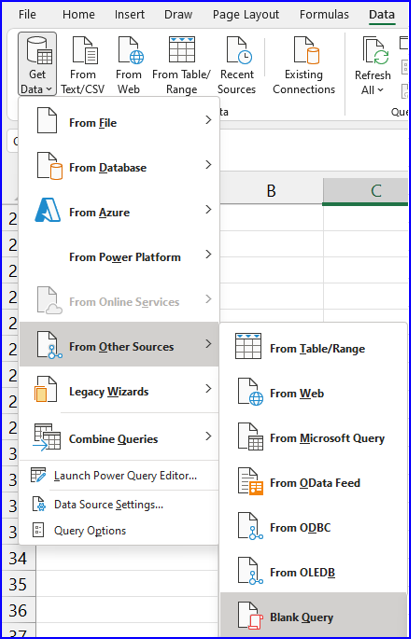Click the From ODBC icon
The width and height of the screenshot is (411, 639).
point(251,526)
